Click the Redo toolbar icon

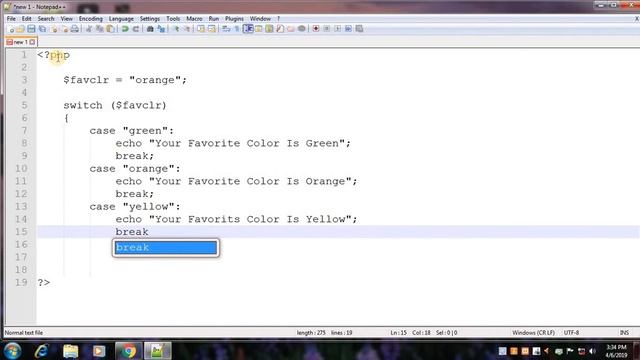pos(136,29)
